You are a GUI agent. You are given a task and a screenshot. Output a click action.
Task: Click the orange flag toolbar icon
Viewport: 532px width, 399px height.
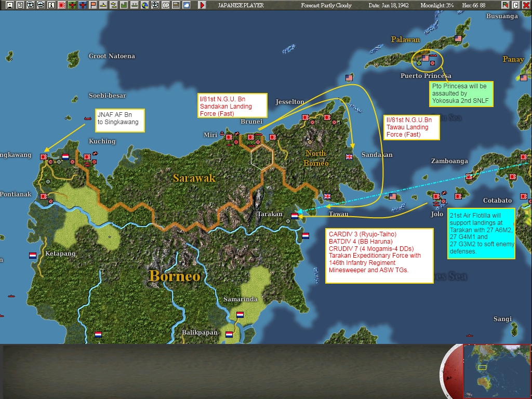tap(92, 5)
